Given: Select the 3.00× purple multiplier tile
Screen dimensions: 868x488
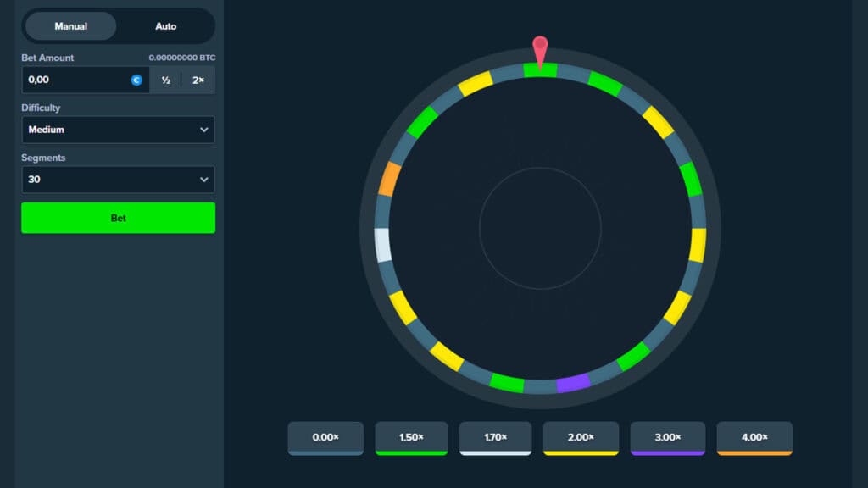Looking at the screenshot, I should [667, 438].
